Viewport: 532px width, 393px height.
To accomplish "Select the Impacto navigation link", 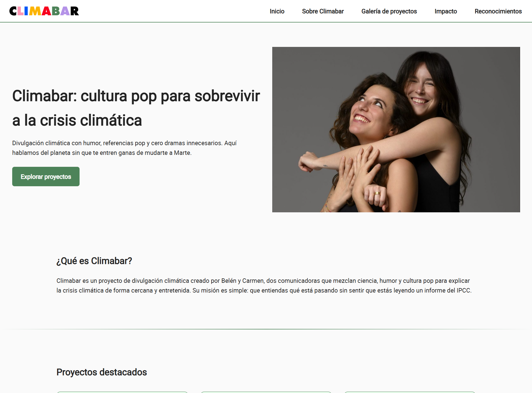I will coord(446,11).
